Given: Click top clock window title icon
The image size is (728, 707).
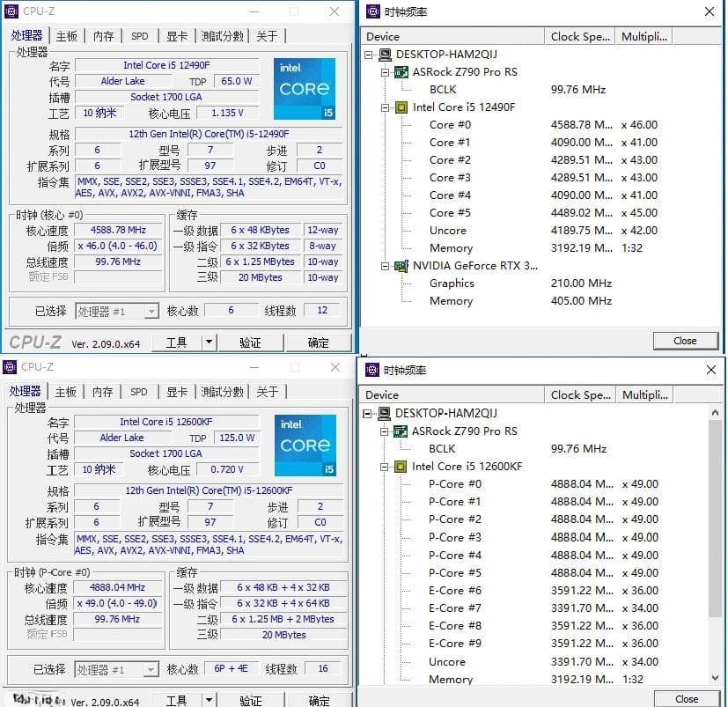Looking at the screenshot, I should [x=373, y=11].
